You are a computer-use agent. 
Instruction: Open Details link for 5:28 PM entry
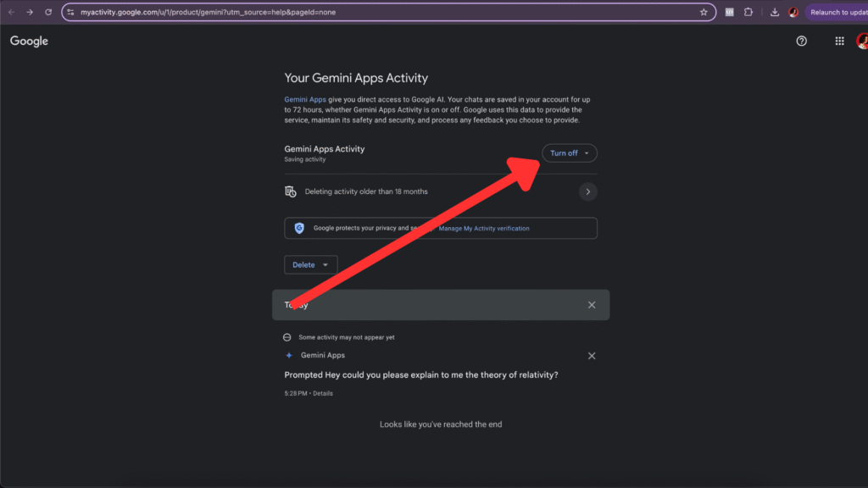tap(323, 393)
